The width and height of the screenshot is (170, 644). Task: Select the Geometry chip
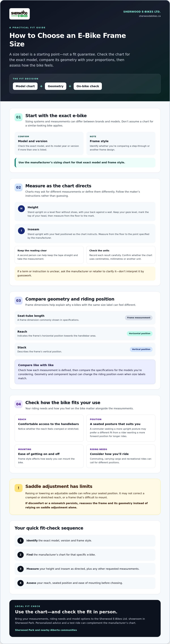[56, 86]
